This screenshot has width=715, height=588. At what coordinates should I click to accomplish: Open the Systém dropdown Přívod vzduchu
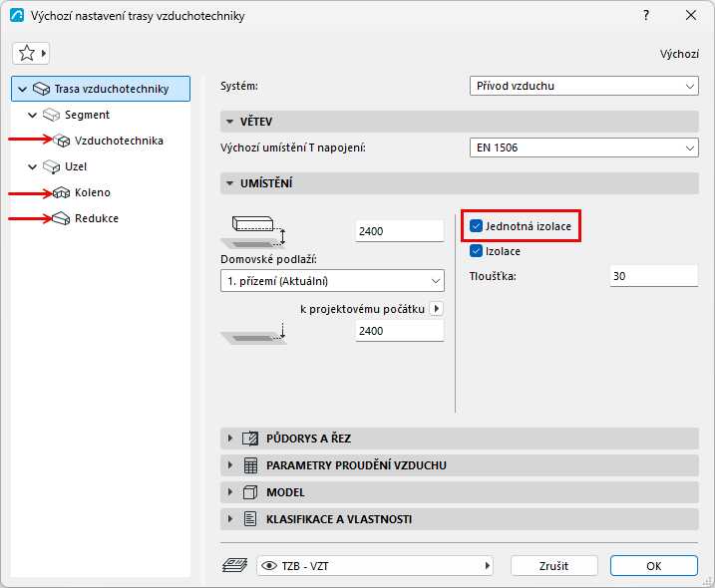[583, 86]
